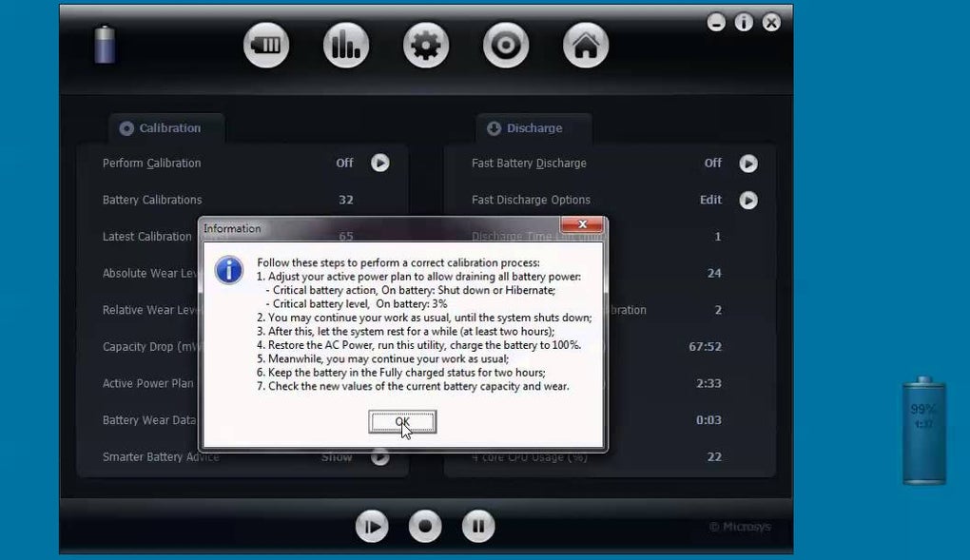Select the battery status toolbar icon
Image resolution: width=970 pixels, height=560 pixels.
point(266,44)
